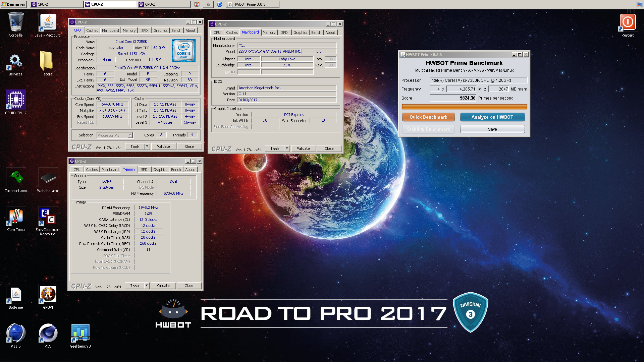
Task: Click CPU-Z title icon of the Memory window
Action: coord(71,161)
